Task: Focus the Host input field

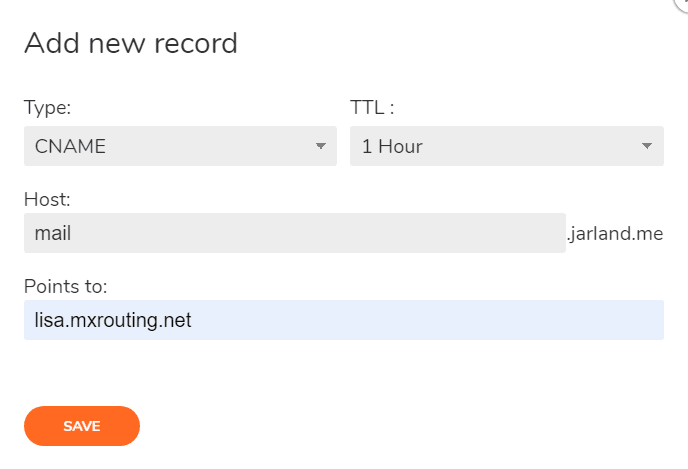Action: [294, 233]
